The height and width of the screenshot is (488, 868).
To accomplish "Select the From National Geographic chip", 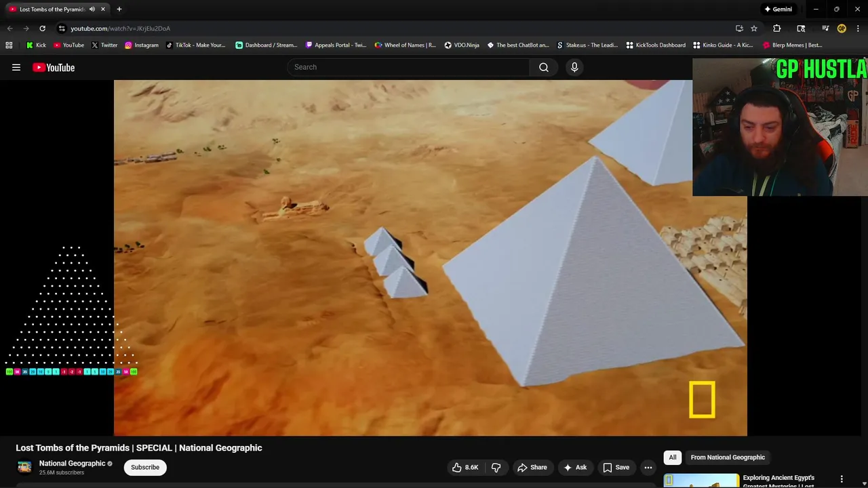I will click(x=728, y=457).
